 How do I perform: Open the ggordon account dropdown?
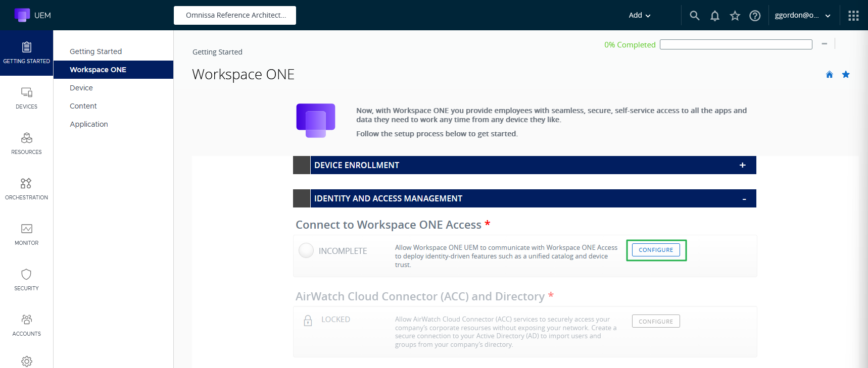[x=802, y=16]
